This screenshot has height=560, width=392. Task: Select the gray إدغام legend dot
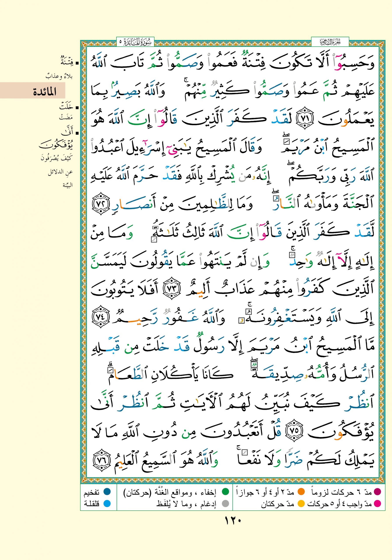click(x=225, y=503)
